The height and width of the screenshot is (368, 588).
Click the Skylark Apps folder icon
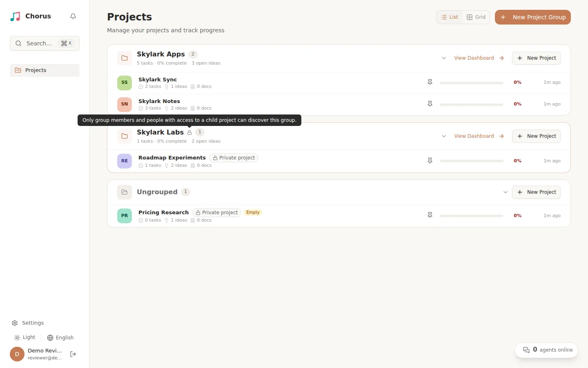click(125, 58)
